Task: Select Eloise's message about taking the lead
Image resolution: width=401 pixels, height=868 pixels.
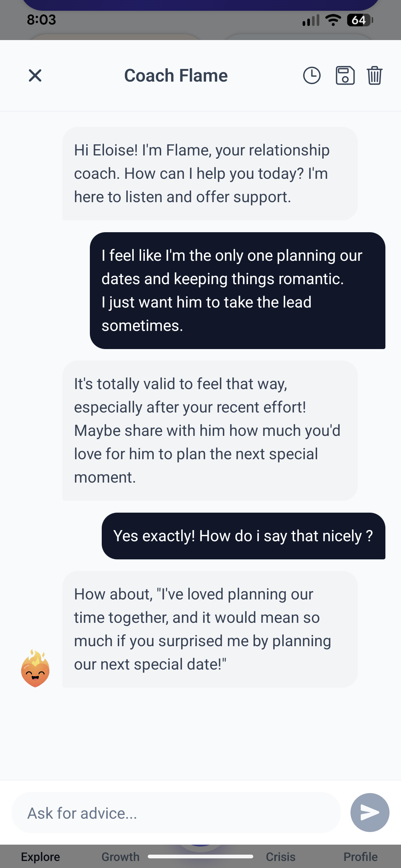Action: click(238, 290)
